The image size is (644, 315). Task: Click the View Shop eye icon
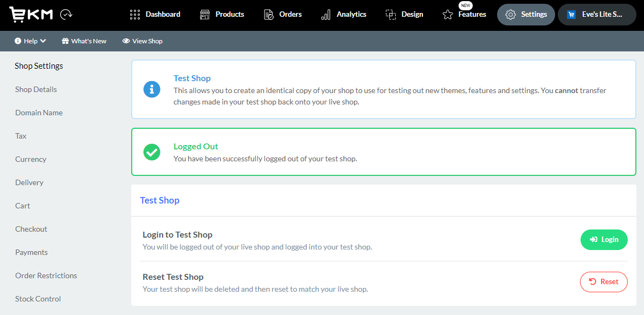(x=126, y=41)
